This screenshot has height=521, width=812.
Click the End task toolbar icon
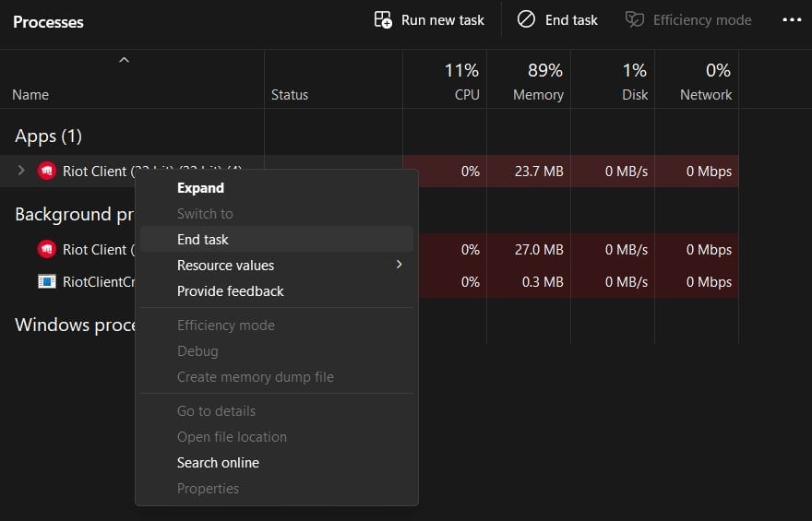526,19
